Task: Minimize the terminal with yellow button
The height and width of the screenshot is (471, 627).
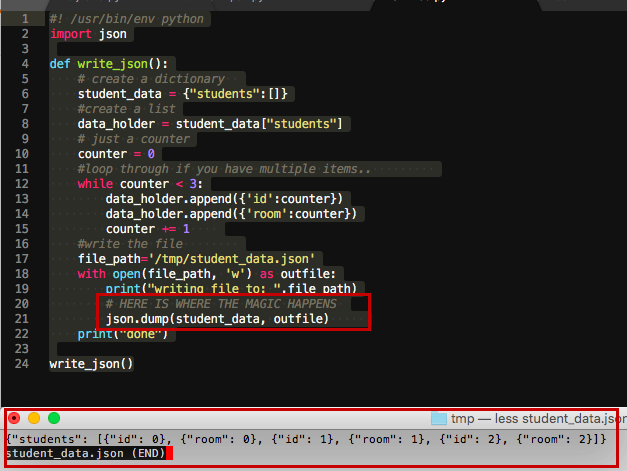Action: pos(34,418)
